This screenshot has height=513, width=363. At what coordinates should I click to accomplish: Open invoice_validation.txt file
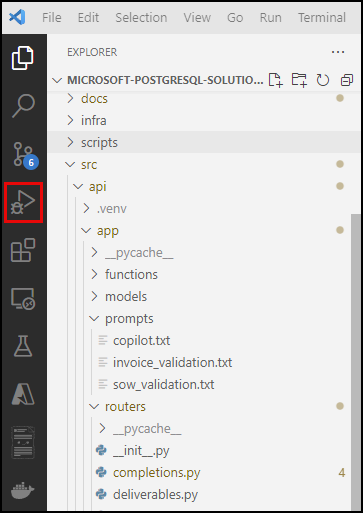point(199,362)
